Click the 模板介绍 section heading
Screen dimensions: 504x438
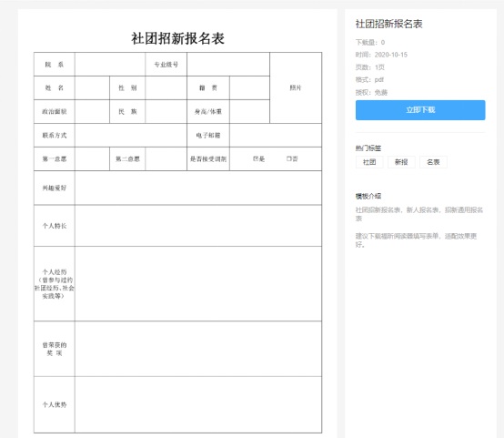(x=368, y=196)
